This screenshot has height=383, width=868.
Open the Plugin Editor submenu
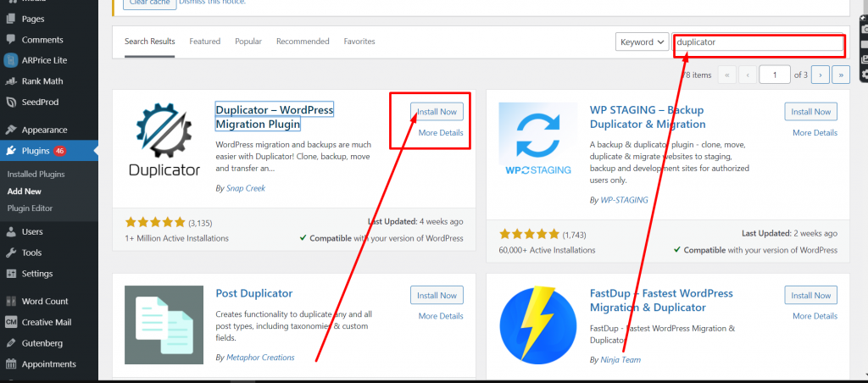pyautogui.click(x=30, y=208)
